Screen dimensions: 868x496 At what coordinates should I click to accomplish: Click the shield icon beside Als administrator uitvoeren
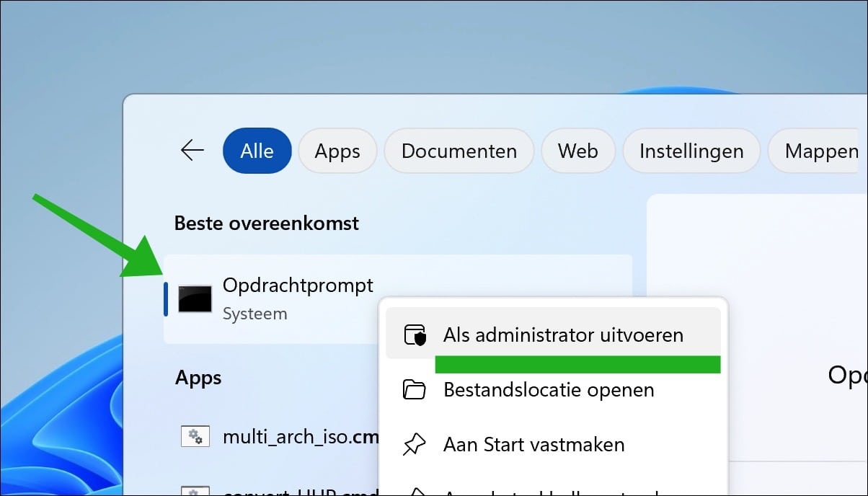[414, 334]
